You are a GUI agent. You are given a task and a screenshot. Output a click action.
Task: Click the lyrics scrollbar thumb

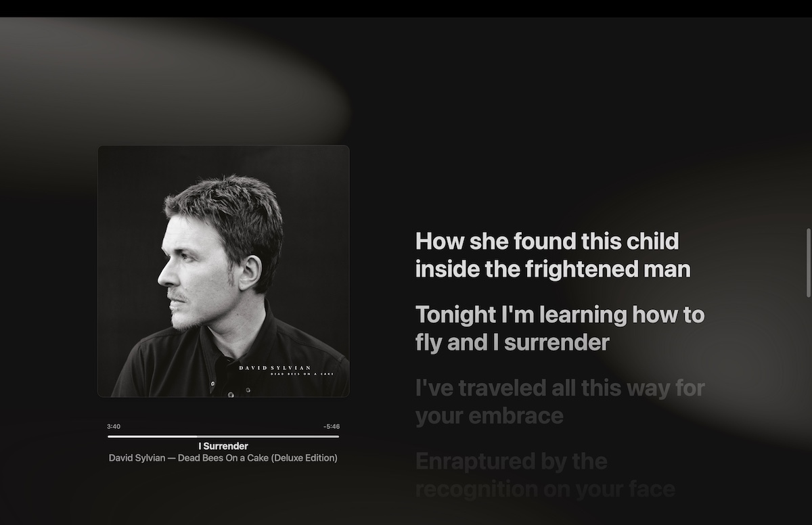click(808, 262)
